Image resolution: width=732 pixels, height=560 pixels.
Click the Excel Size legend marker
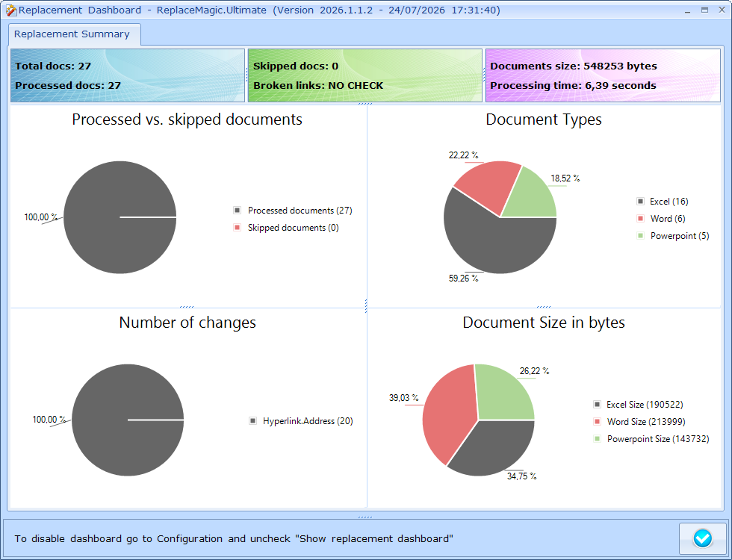[x=597, y=405]
